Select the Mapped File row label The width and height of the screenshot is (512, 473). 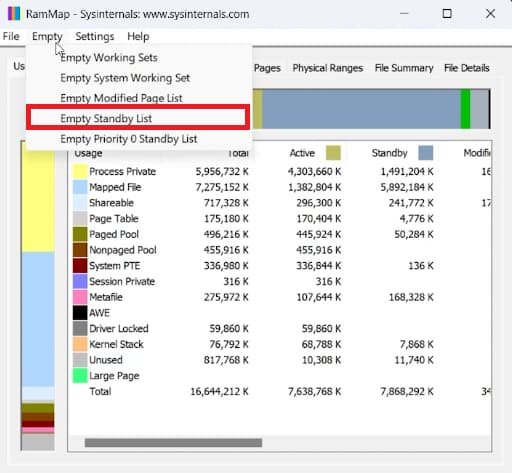click(115, 187)
